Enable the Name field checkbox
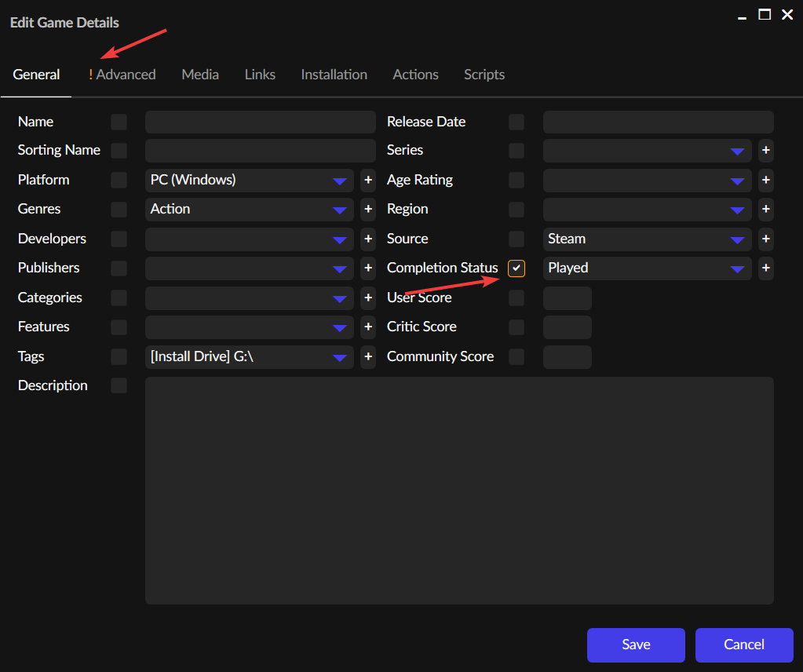 119,122
